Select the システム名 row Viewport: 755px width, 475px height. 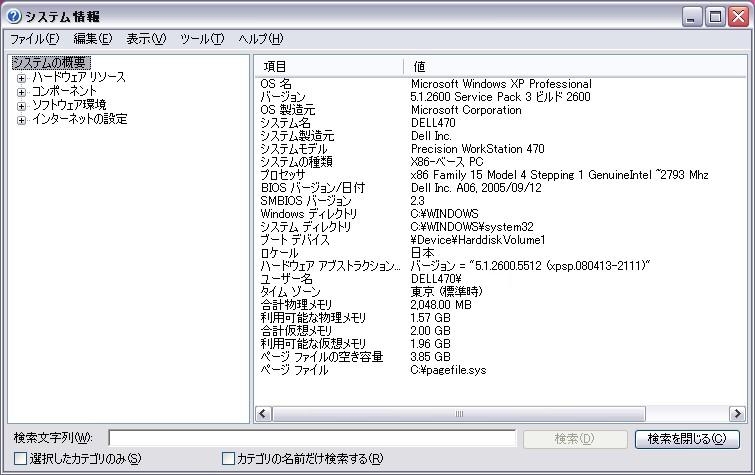[501, 123]
